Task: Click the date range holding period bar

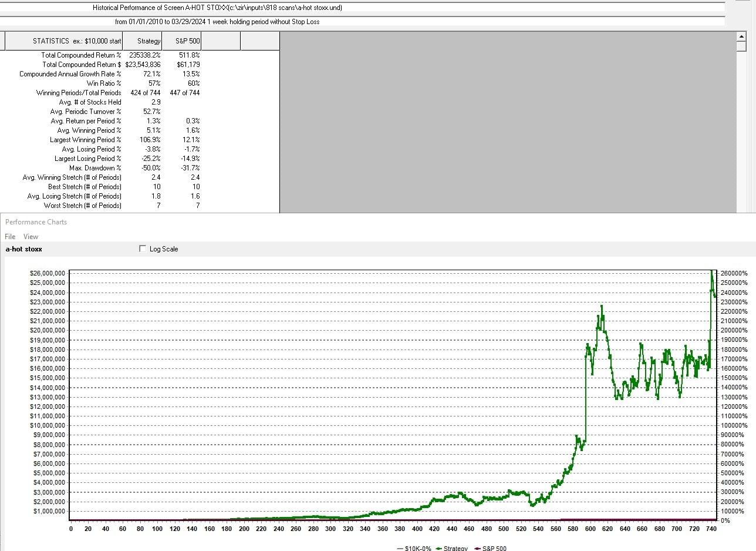Action: tap(217, 22)
